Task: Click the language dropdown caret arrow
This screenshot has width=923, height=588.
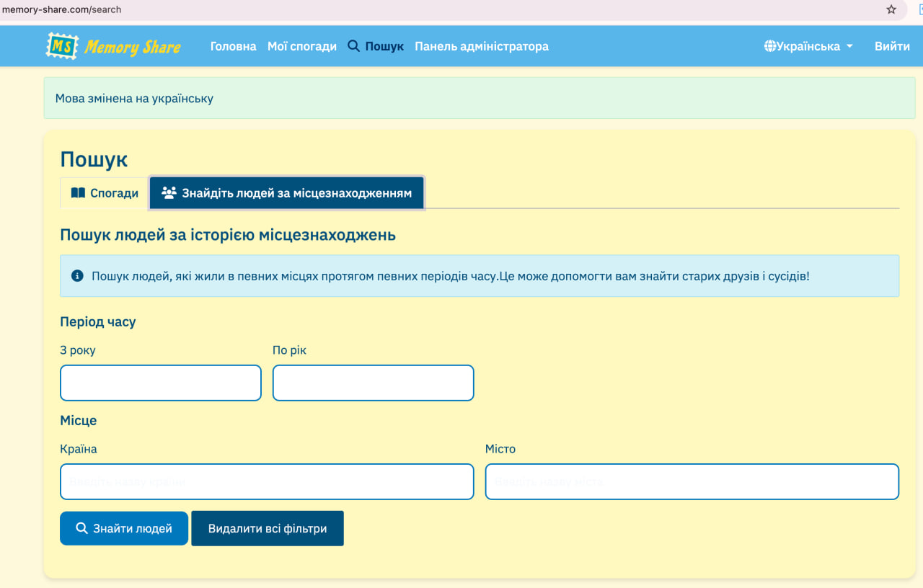Action: pos(849,46)
